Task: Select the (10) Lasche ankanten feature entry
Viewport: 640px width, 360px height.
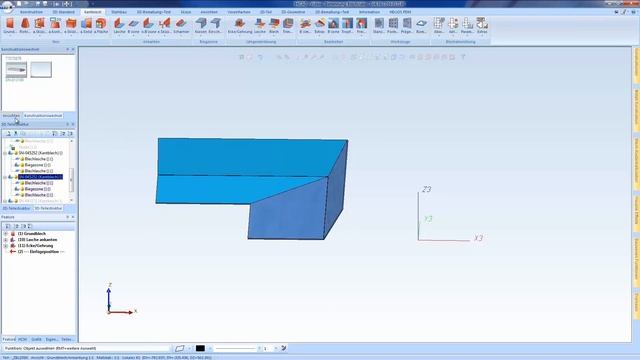Action: (x=37, y=240)
